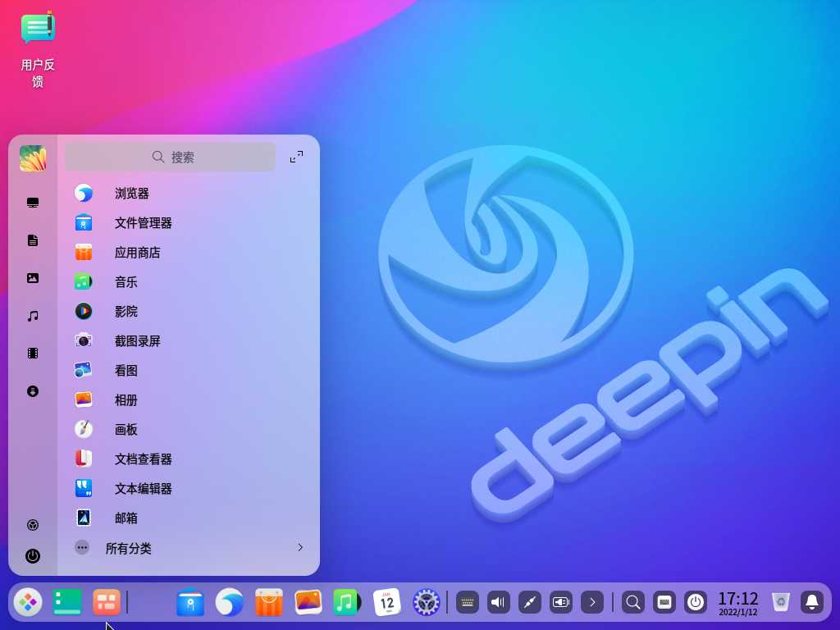Open Pictures folder from launcher sidebar

tap(33, 278)
